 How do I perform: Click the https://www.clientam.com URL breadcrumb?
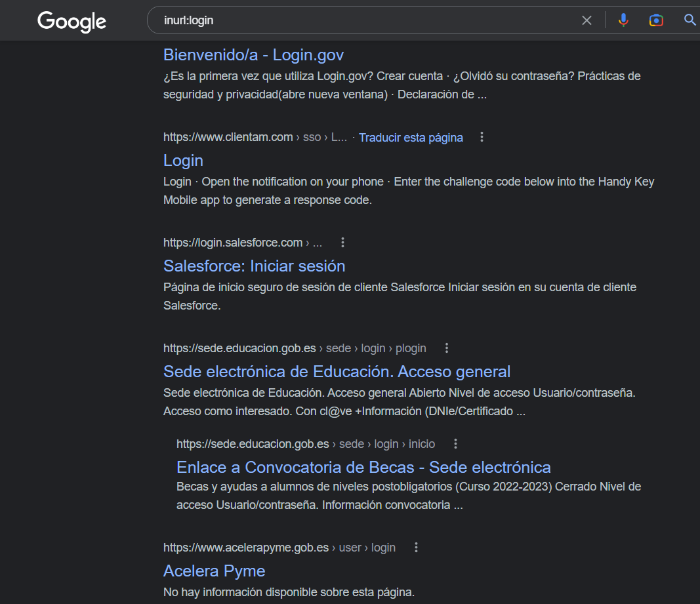click(x=255, y=137)
